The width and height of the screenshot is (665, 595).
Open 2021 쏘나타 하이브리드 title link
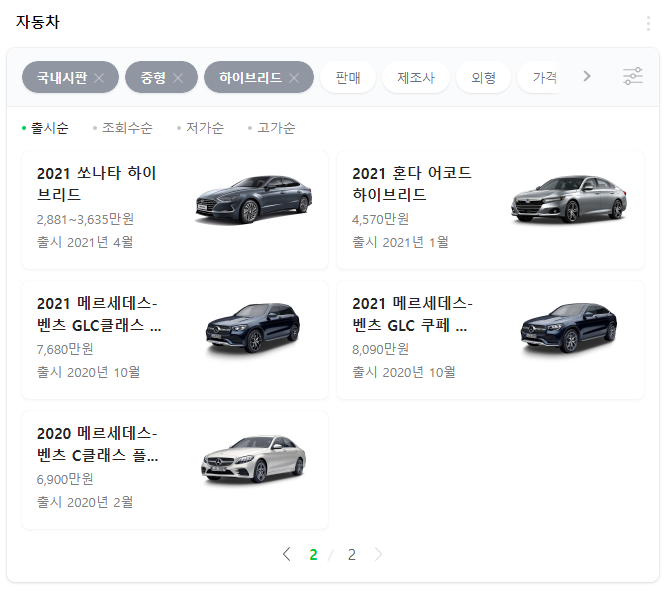[97, 184]
